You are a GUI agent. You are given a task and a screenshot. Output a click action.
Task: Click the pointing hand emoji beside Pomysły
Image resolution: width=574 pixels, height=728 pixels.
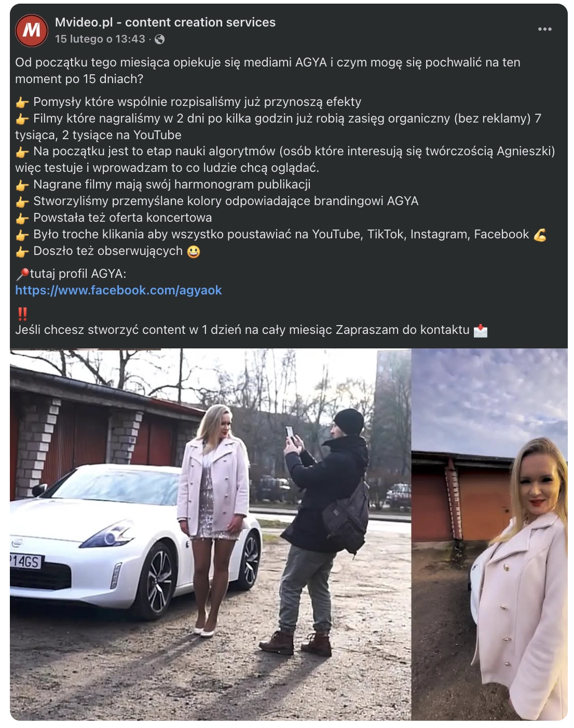tap(22, 102)
